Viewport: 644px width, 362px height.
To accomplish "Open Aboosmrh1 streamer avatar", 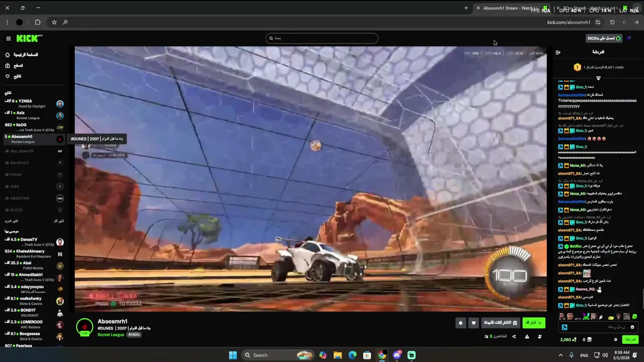I will click(x=85, y=327).
